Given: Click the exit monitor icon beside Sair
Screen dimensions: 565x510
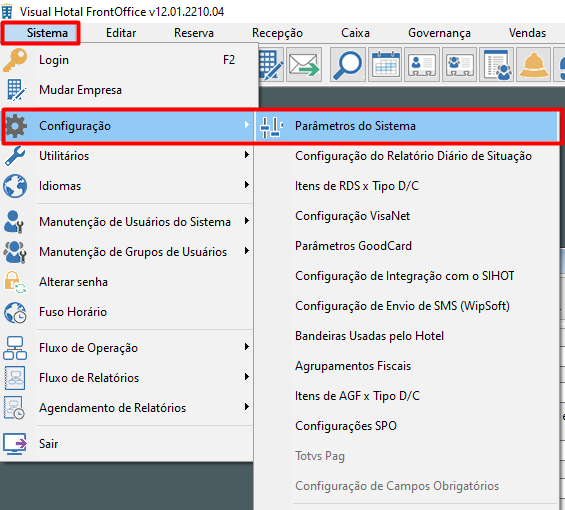Looking at the screenshot, I should [15, 444].
